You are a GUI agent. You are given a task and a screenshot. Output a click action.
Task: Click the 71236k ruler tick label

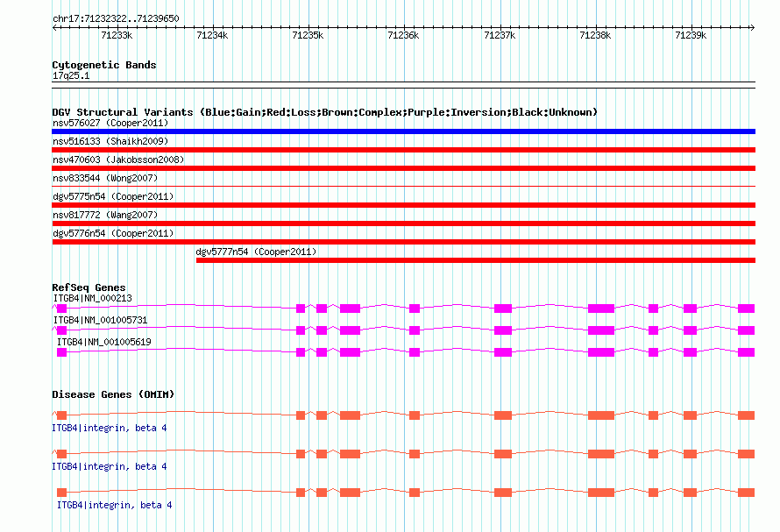403,35
